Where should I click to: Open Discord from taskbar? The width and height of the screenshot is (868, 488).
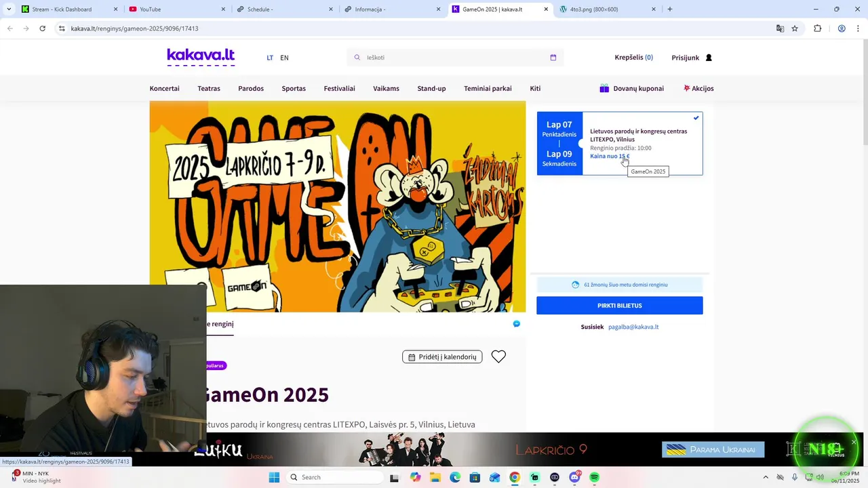click(x=575, y=477)
